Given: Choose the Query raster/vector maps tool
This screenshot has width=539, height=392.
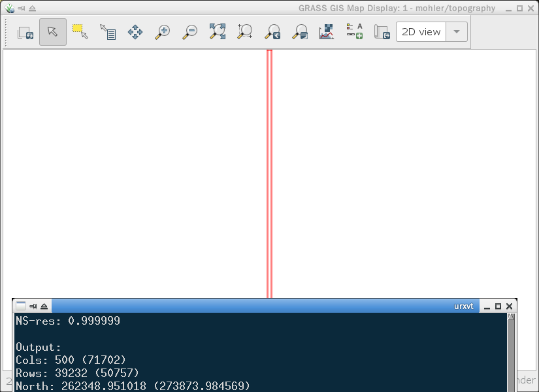Looking at the screenshot, I should [108, 32].
